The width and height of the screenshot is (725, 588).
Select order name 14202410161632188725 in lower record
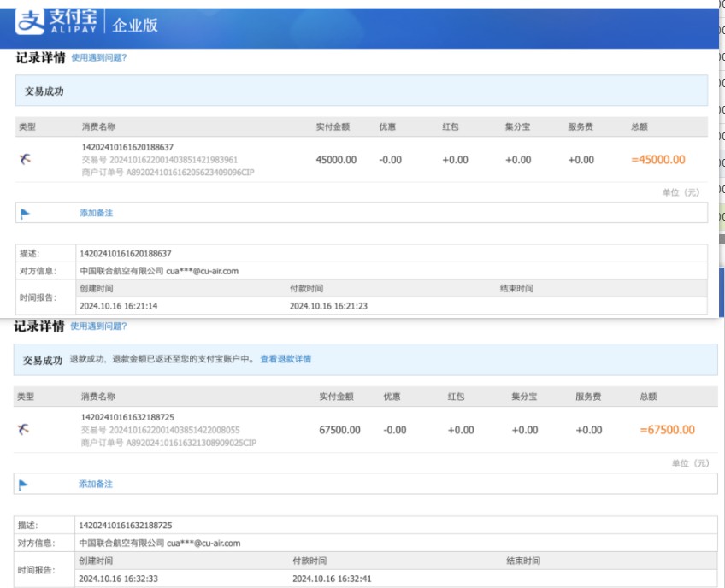[x=127, y=417]
